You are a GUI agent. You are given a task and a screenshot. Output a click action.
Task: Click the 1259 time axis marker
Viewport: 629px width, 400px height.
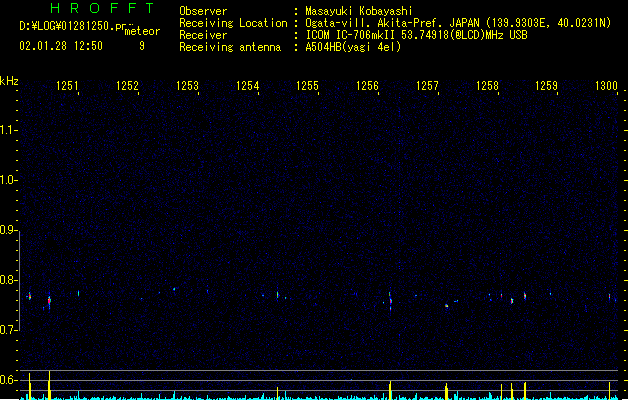pyautogui.click(x=546, y=86)
